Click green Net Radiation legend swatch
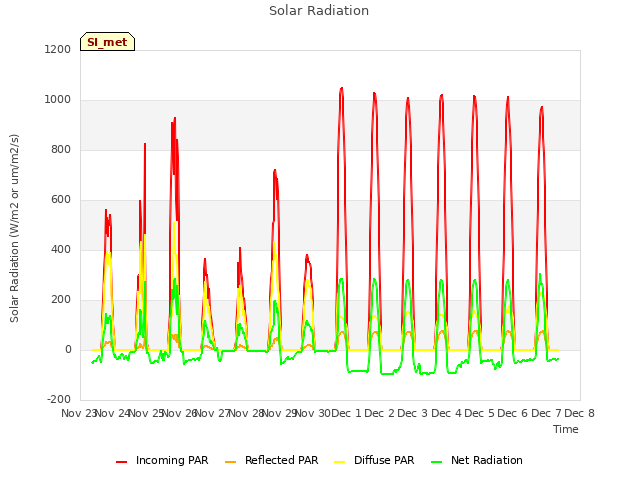The image size is (640, 480). point(437,462)
